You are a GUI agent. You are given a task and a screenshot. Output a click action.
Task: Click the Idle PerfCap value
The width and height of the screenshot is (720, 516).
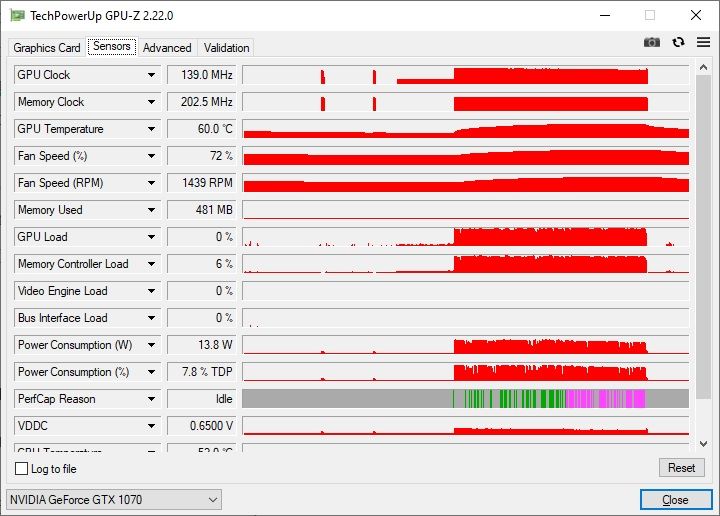pos(202,399)
